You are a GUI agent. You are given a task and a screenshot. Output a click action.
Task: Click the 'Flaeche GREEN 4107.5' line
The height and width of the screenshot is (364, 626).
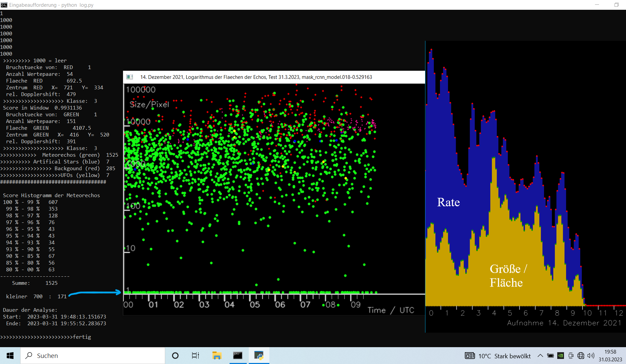pyautogui.click(x=49, y=128)
